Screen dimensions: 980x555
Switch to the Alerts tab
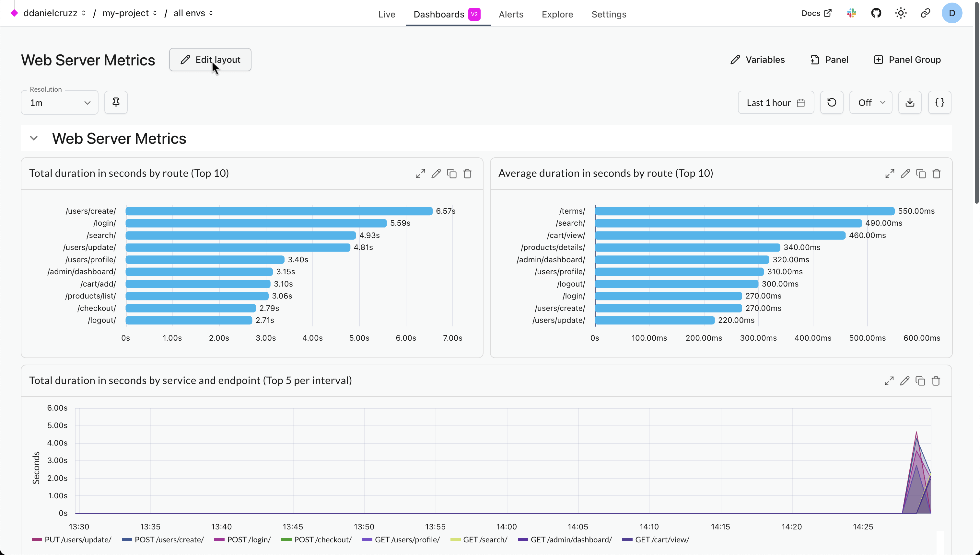511,15
